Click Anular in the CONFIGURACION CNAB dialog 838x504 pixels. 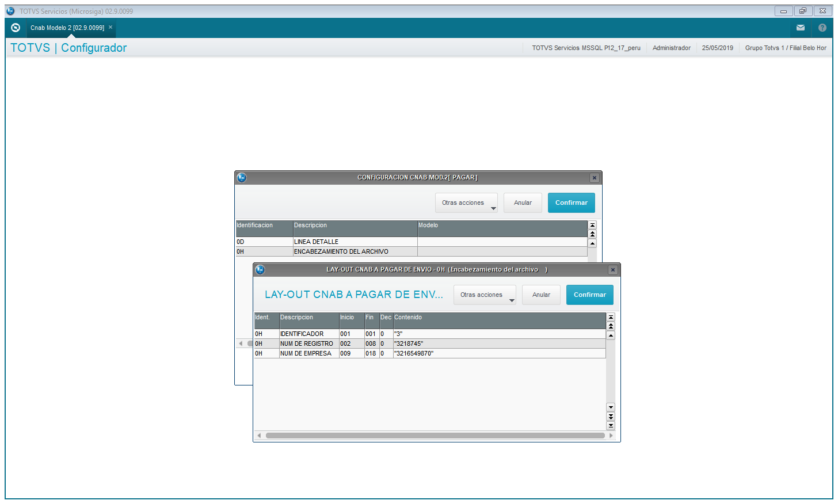[x=523, y=203]
